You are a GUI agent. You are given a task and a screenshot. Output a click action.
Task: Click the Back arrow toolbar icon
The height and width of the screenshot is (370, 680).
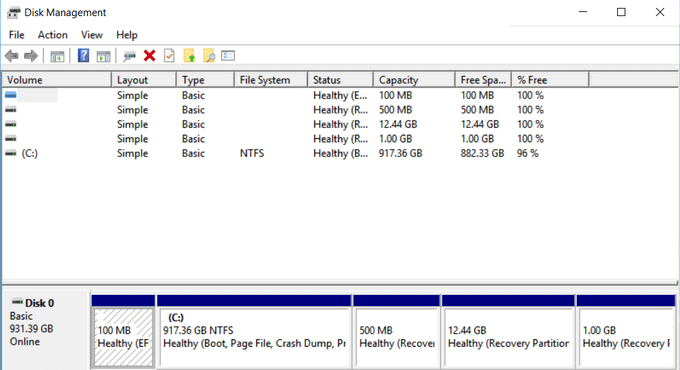point(12,56)
